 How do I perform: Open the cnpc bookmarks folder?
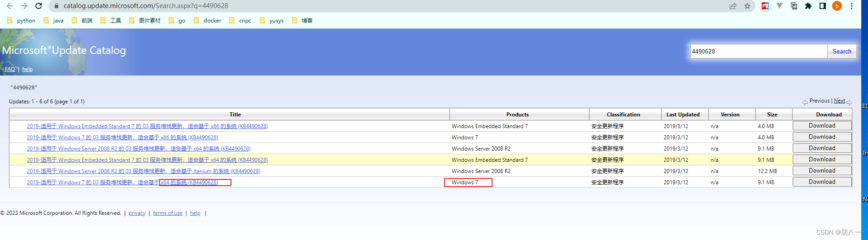(x=240, y=20)
